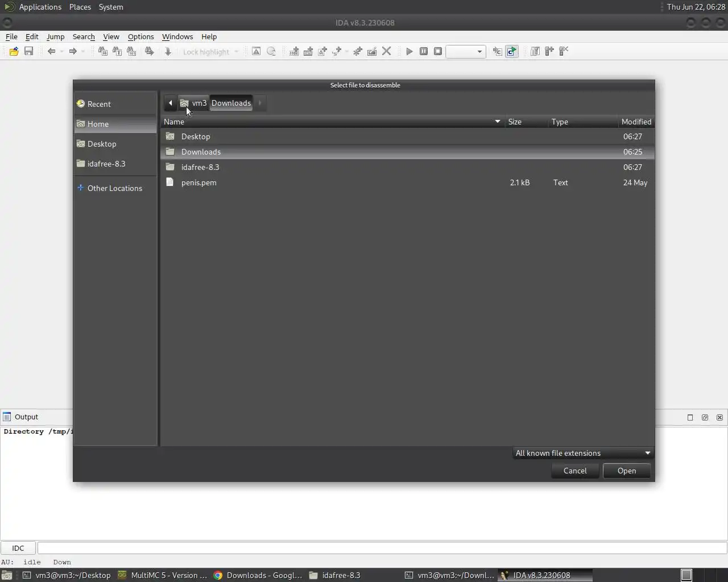Image resolution: width=728 pixels, height=582 pixels.
Task: Click the debugger pause button
Action: (424, 51)
